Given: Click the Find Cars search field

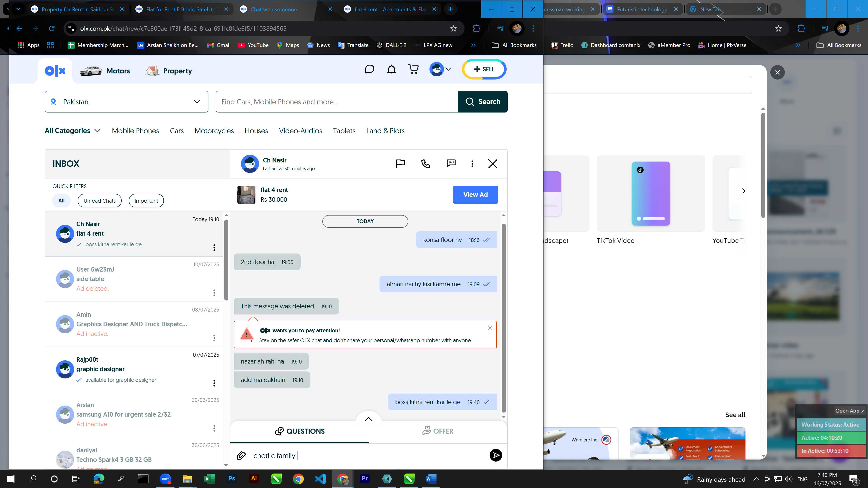Looking at the screenshot, I should pyautogui.click(x=337, y=102).
